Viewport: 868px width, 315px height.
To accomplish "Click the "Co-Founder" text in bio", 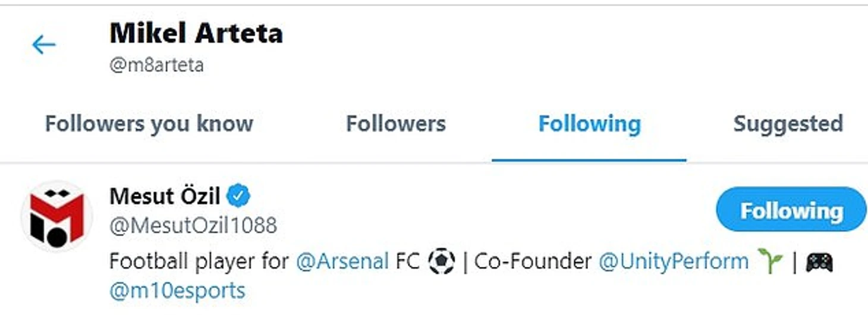I will [533, 262].
